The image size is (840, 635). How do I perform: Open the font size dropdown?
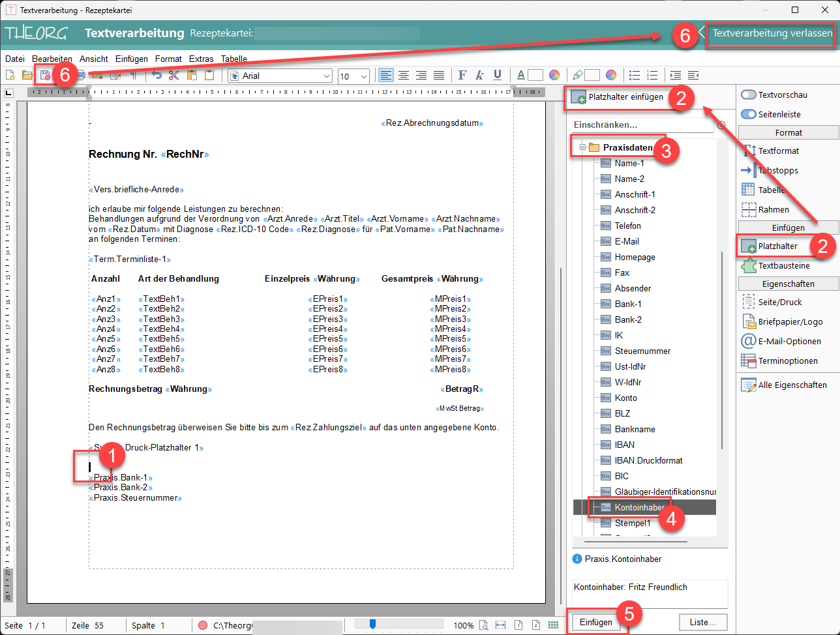(x=363, y=76)
